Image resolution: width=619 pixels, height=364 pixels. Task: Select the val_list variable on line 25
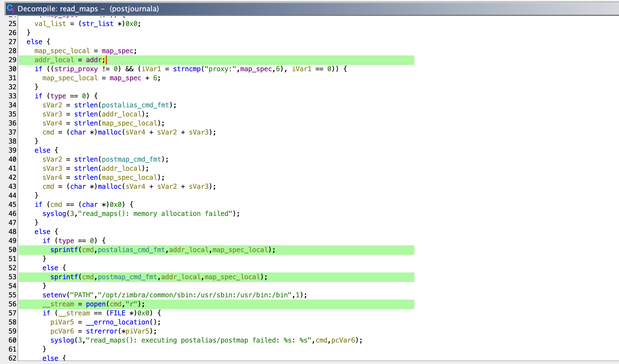coord(50,24)
